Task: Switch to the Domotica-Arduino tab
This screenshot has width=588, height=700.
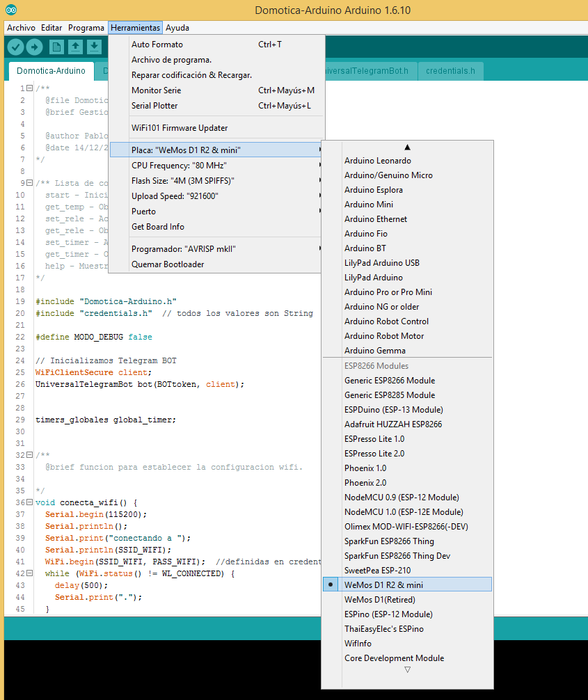Action: pyautogui.click(x=51, y=71)
